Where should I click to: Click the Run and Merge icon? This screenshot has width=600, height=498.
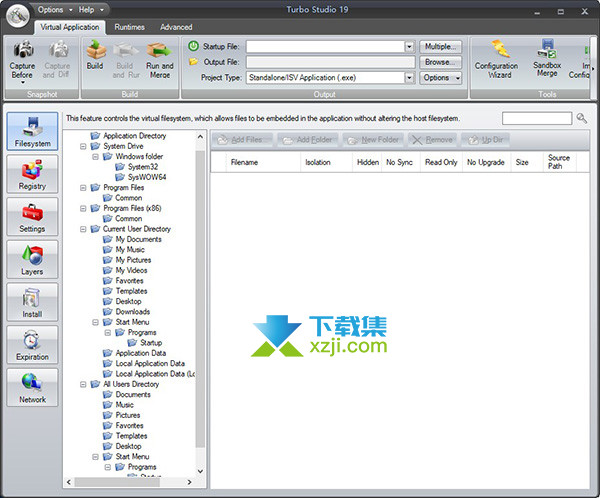160,50
